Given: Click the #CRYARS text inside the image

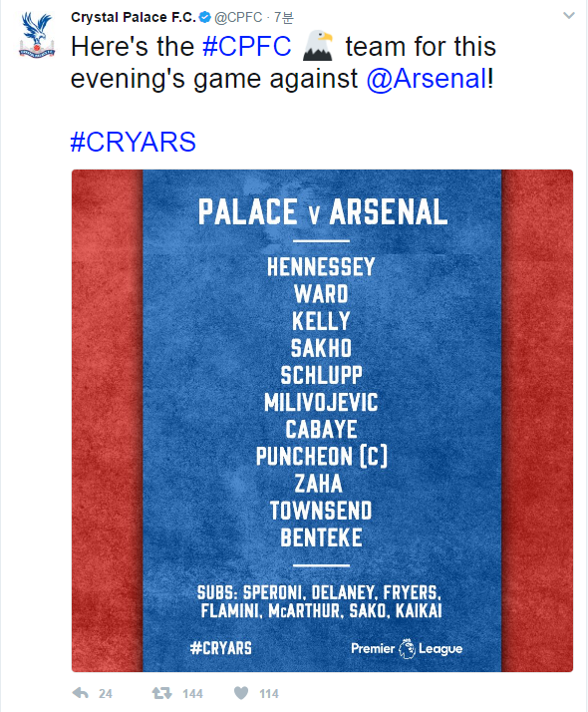Looking at the screenshot, I should click(221, 648).
